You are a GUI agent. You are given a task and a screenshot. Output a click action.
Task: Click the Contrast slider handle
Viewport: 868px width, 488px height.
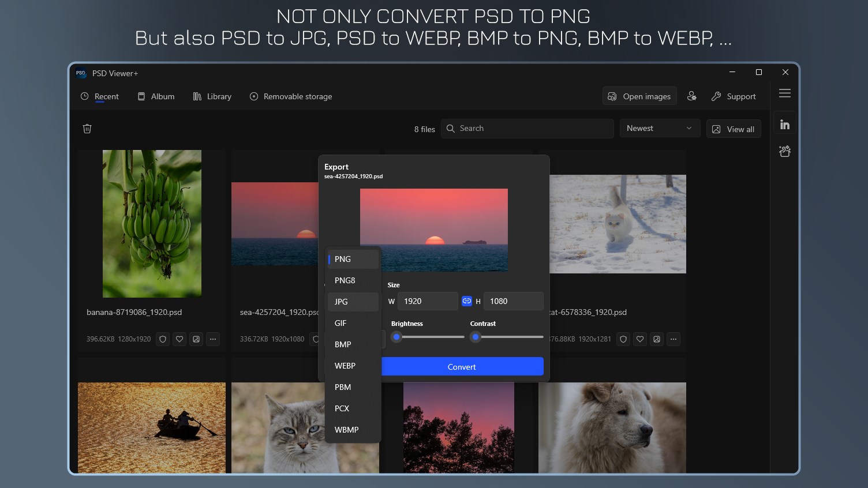click(x=476, y=337)
